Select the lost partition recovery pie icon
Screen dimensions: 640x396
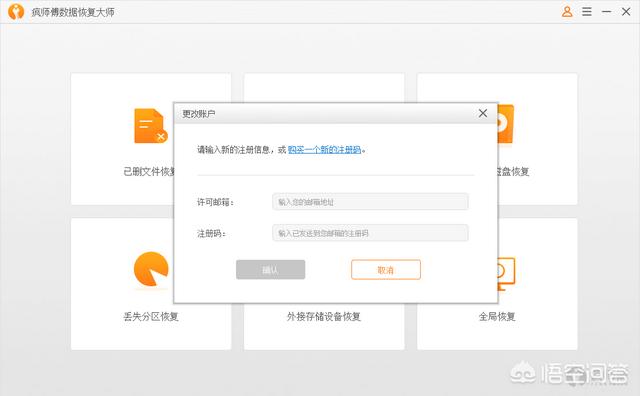tap(151, 269)
